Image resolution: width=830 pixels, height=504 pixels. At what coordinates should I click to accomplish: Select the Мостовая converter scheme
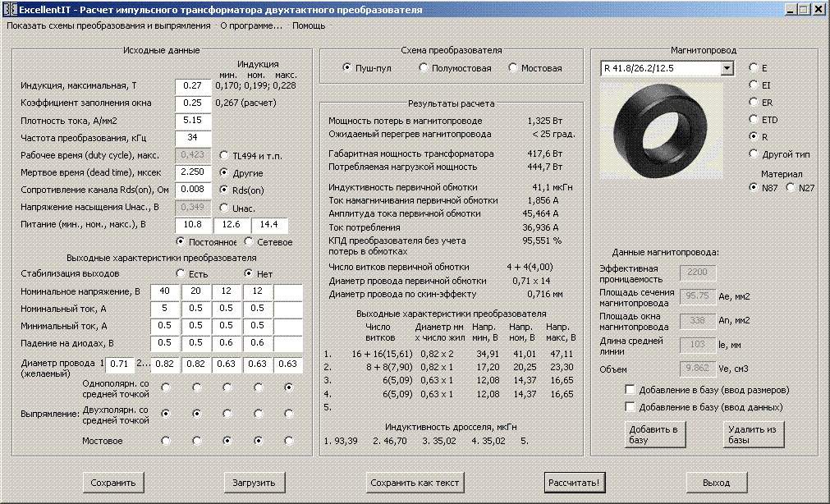[513, 68]
